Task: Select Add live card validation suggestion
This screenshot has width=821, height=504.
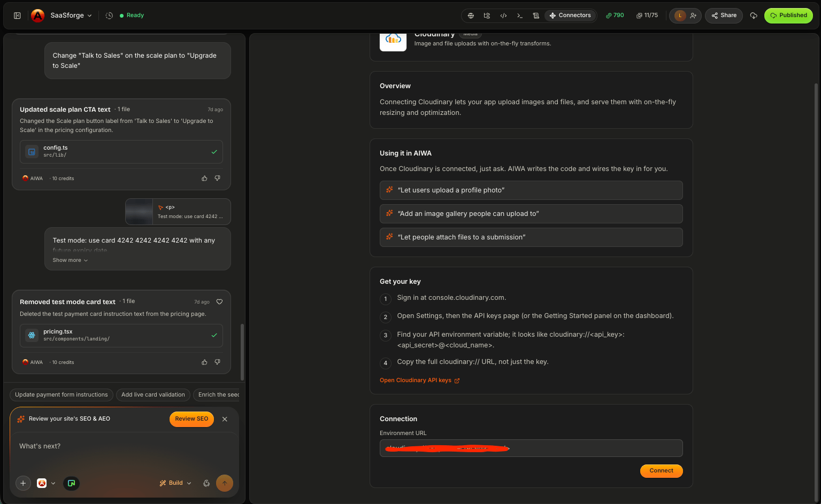Action: (x=153, y=395)
